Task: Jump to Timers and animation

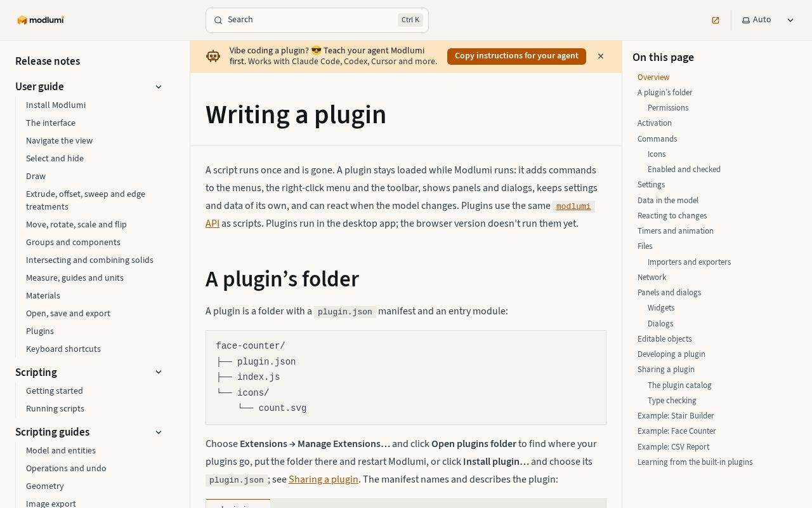Action: pos(676,231)
